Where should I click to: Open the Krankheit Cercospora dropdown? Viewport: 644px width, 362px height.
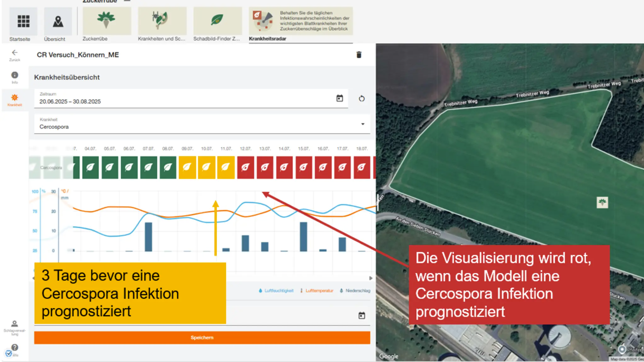tap(202, 124)
